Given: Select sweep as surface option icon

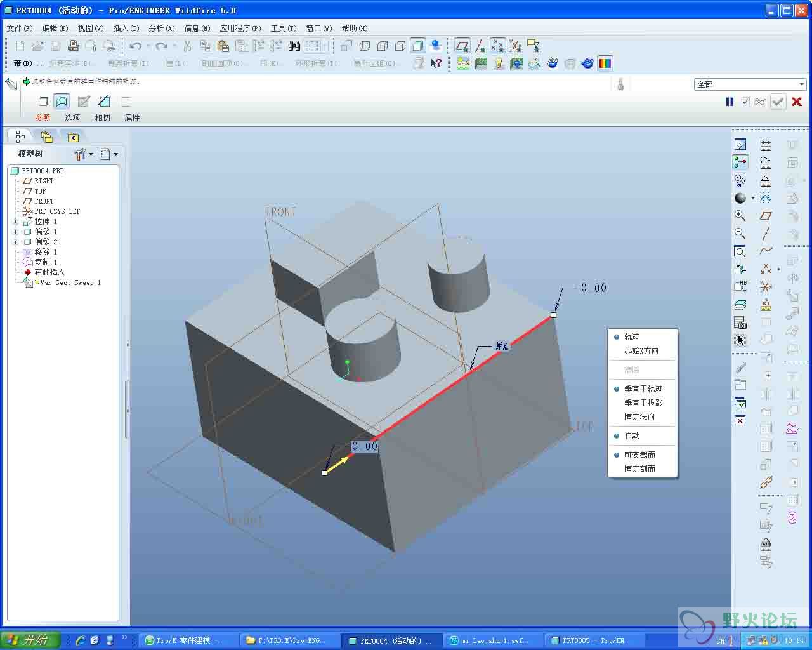Looking at the screenshot, I should (x=62, y=102).
